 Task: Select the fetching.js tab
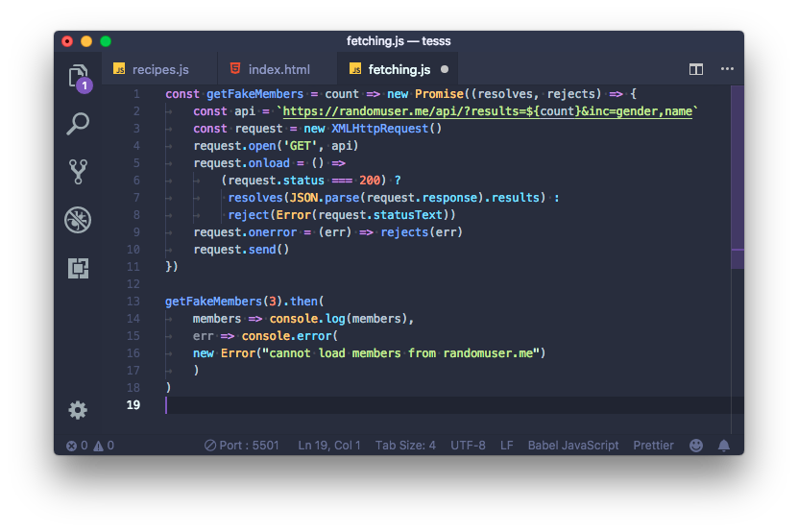point(397,69)
